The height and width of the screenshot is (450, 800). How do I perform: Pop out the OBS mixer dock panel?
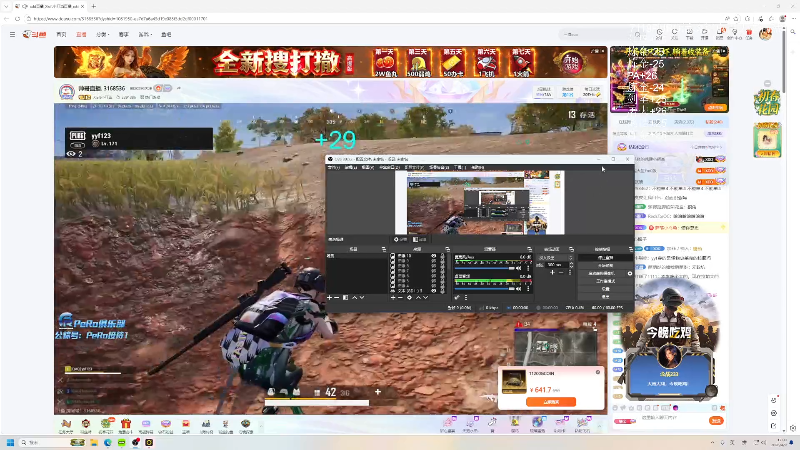(x=529, y=249)
